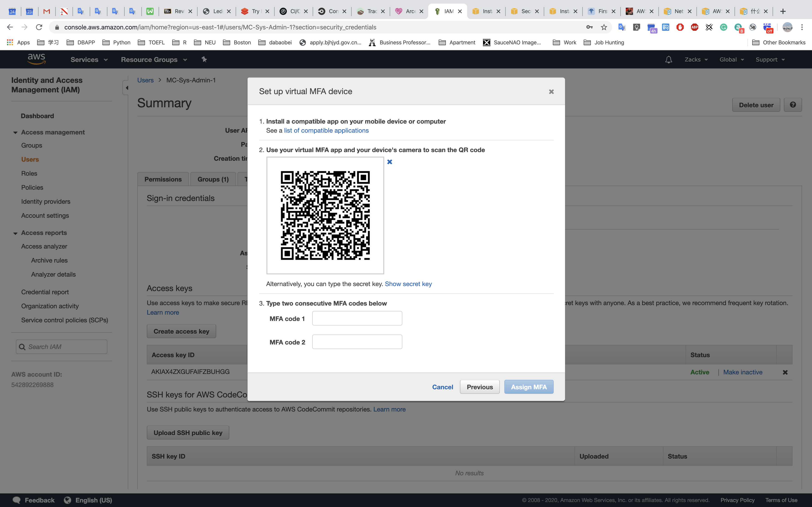This screenshot has width=812, height=507.
Task: Open Roles in the sidebar
Action: [29, 173]
